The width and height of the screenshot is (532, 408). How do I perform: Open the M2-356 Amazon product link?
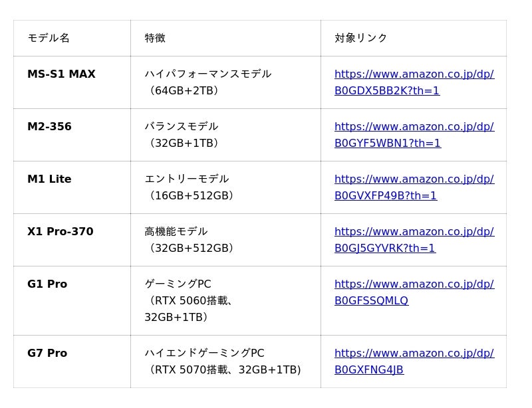click(414, 135)
